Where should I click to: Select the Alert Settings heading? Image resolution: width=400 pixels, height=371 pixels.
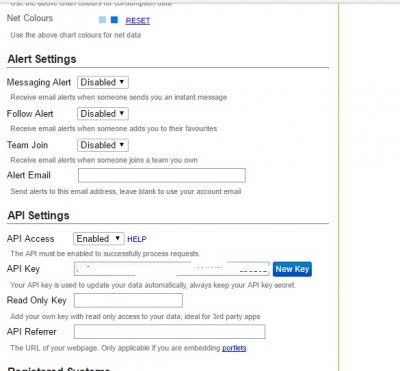(x=42, y=59)
